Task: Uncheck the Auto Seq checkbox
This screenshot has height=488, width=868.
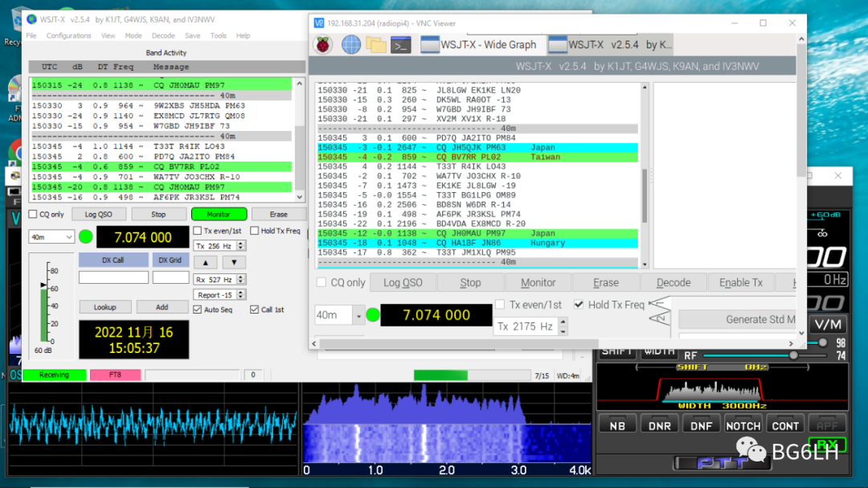Action: pos(198,310)
